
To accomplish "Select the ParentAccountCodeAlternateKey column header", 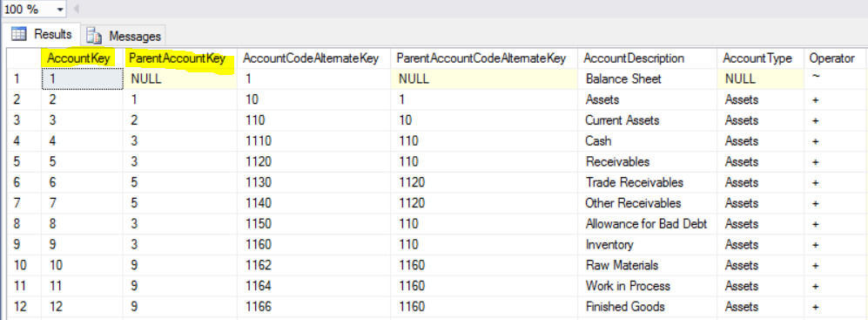I will coord(484,58).
